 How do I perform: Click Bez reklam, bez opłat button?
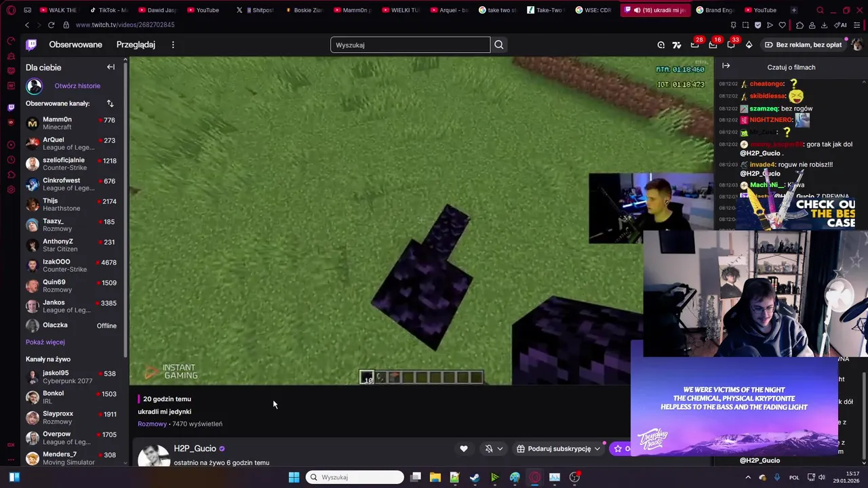(x=803, y=45)
